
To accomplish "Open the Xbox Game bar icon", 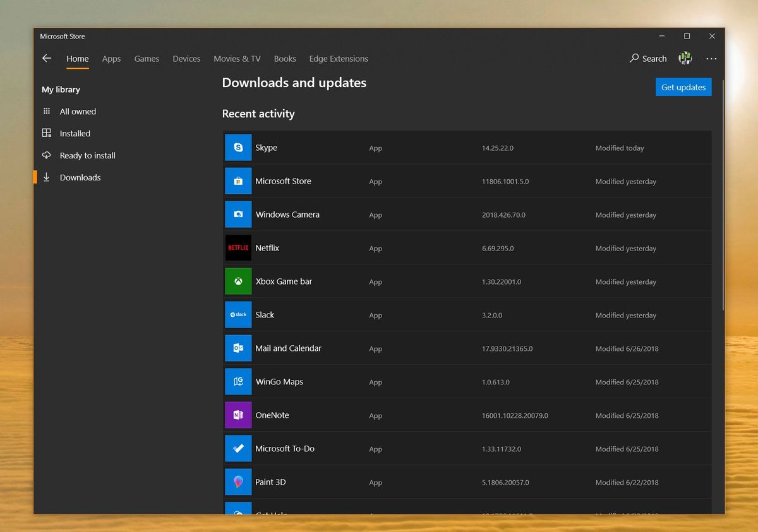I will tap(238, 281).
